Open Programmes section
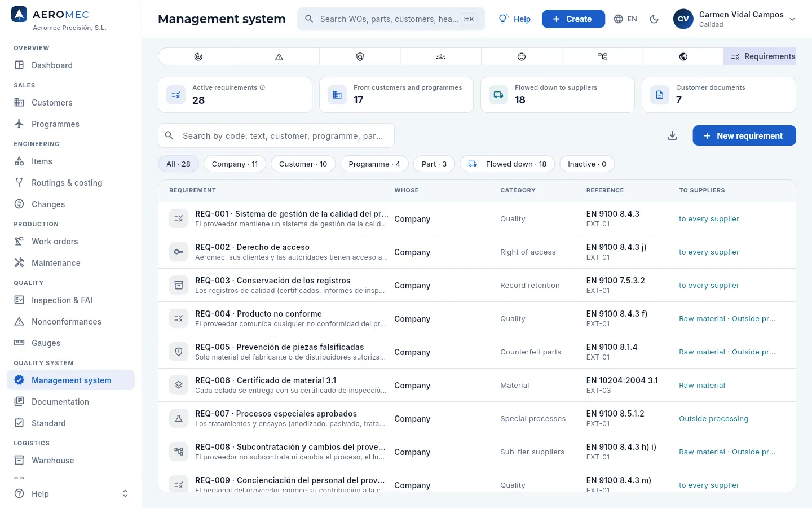The height and width of the screenshot is (508, 812). [x=70, y=124]
